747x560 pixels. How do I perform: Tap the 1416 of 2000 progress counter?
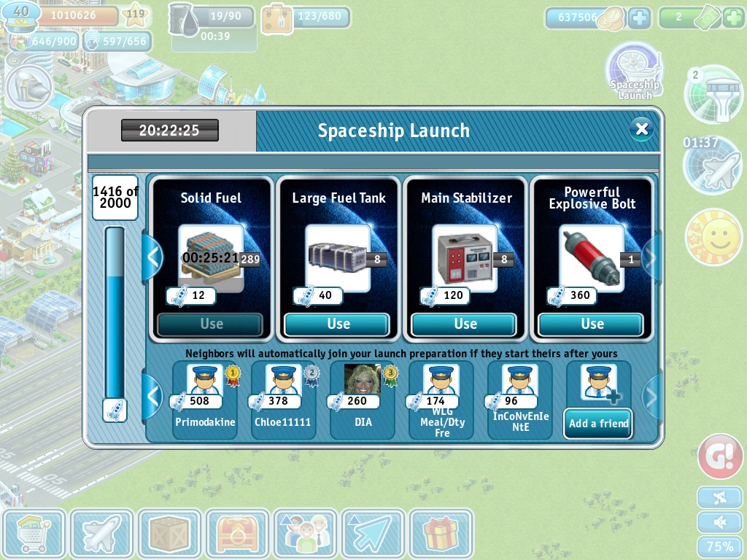(115, 197)
